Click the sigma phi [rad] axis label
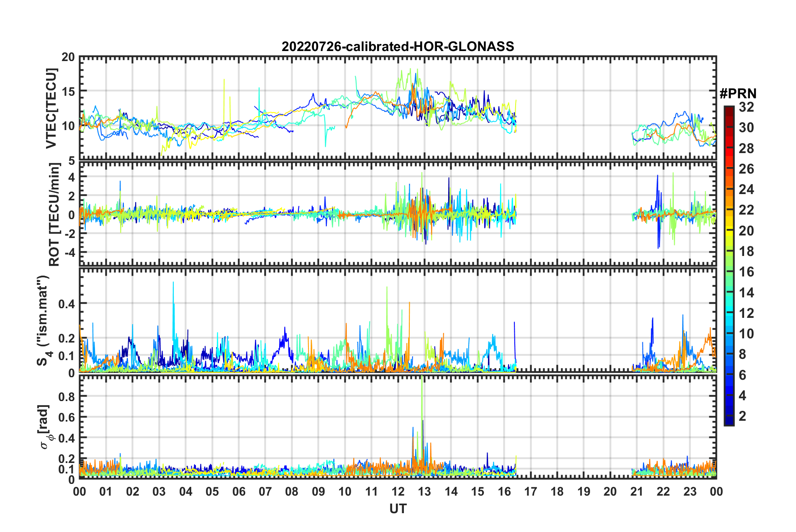This screenshot has height=532, width=796. (x=45, y=427)
